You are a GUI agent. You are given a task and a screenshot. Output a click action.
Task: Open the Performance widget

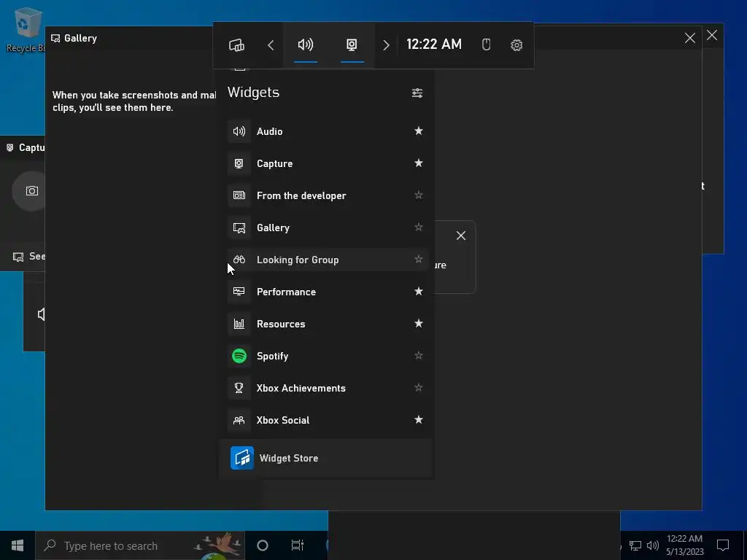tap(328, 292)
